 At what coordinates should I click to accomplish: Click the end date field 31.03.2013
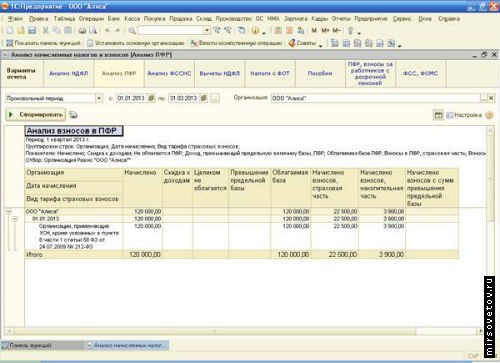pyautogui.click(x=183, y=98)
